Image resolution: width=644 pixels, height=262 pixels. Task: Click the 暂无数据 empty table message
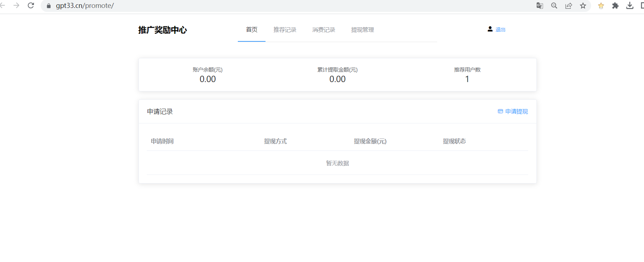[337, 163]
